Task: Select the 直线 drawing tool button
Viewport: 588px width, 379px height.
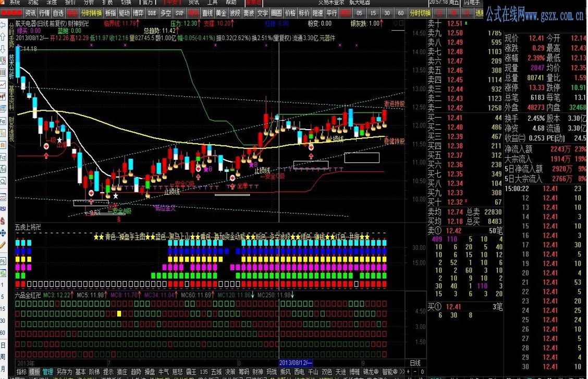Action: [207, 13]
